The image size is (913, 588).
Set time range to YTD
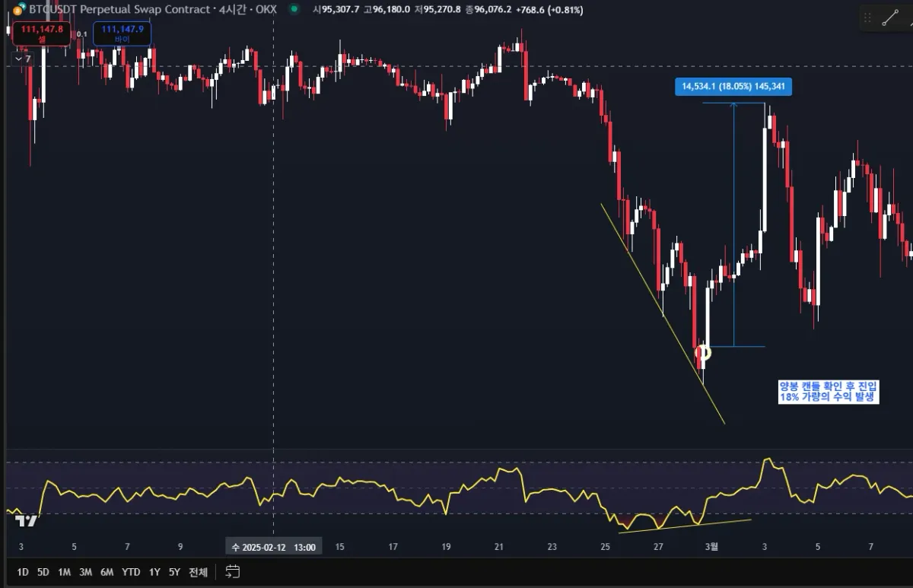click(x=131, y=571)
